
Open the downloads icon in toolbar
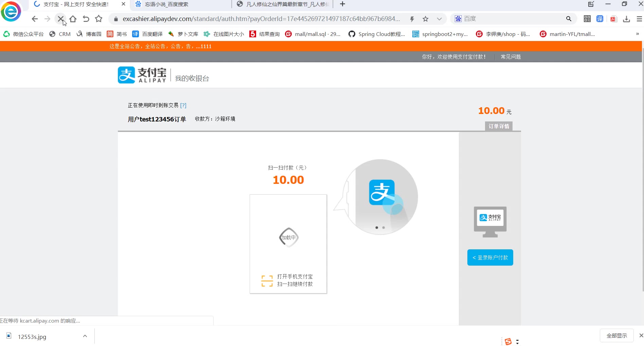coord(627,19)
